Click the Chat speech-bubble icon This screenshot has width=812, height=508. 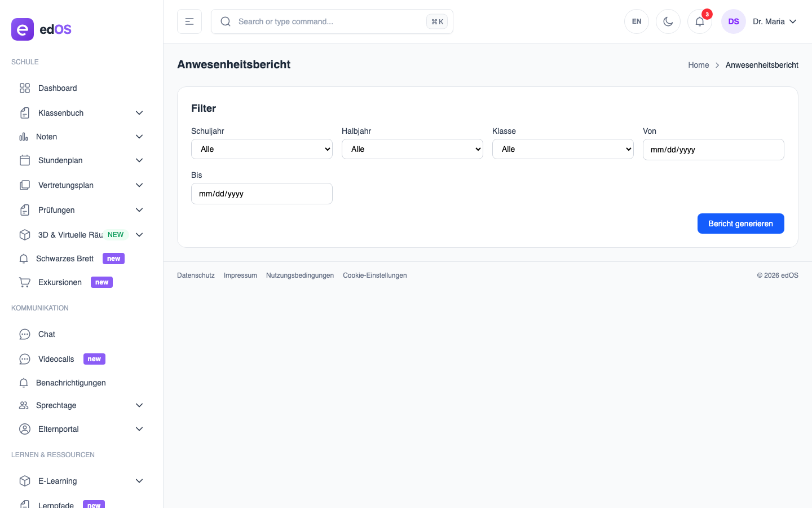[x=25, y=334]
